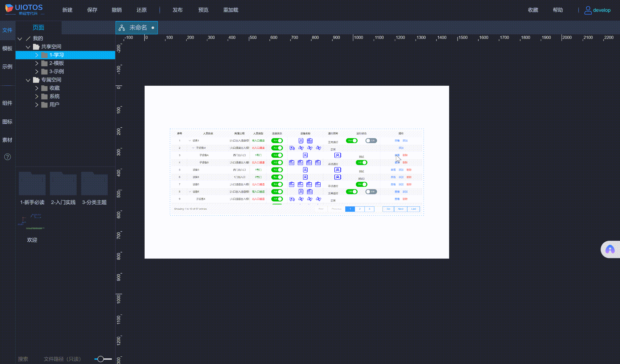The width and height of the screenshot is (620, 364).
Task: Toggle connection status switch in row 5
Action: 277,170
